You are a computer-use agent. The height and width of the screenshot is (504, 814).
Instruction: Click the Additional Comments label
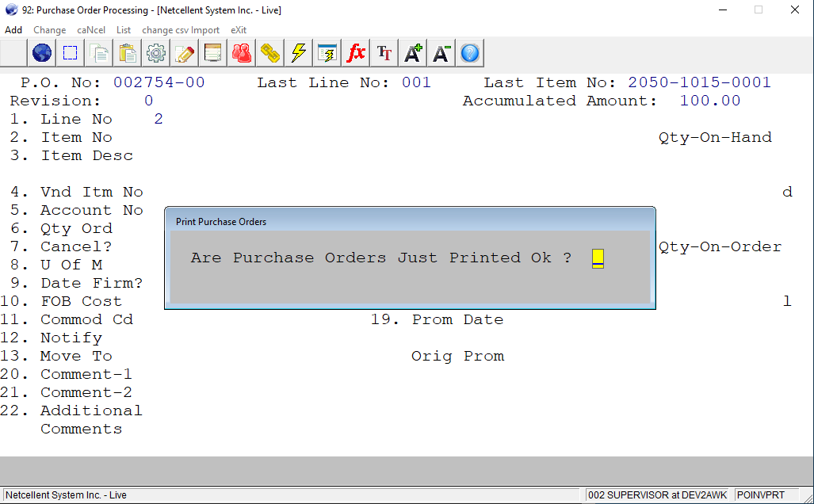91,419
